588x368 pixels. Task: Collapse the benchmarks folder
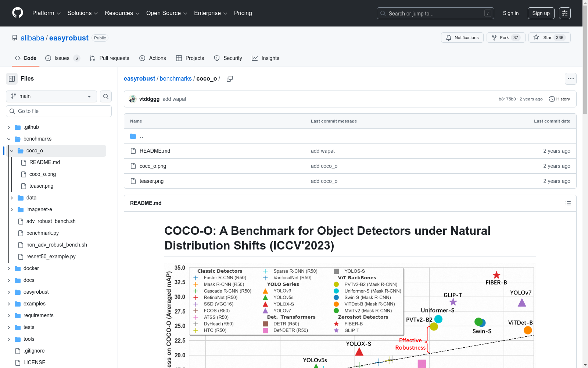[9, 139]
